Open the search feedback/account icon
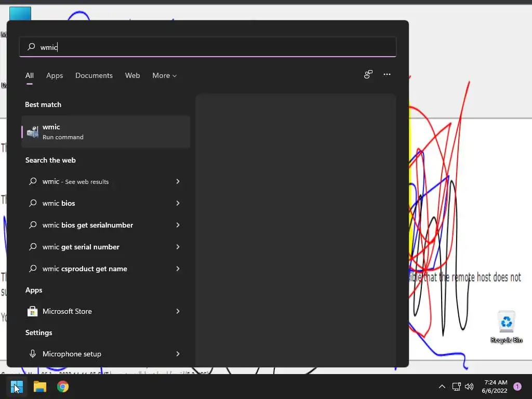This screenshot has height=399, width=532. 368,74
